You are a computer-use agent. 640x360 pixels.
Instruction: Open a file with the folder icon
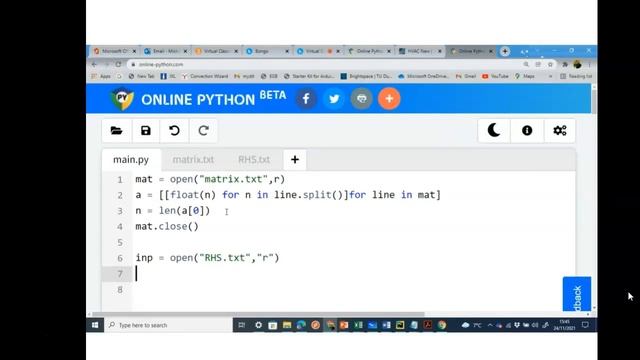coord(117,131)
